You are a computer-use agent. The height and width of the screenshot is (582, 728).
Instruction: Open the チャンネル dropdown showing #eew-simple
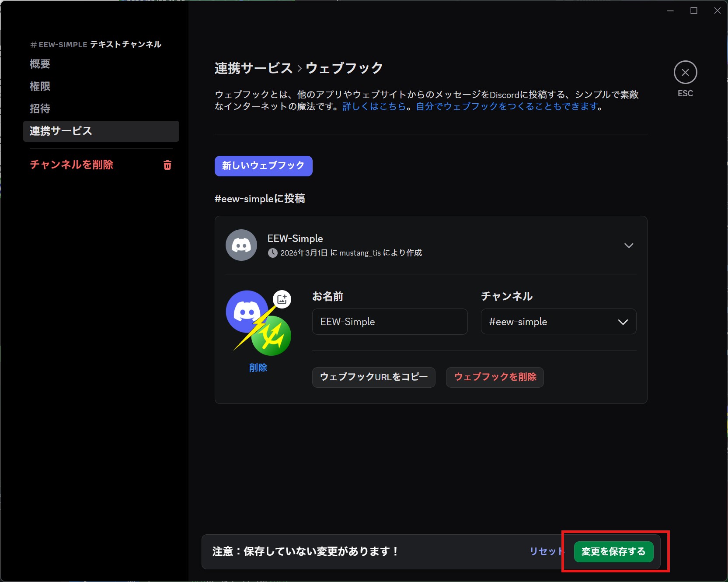point(558,322)
